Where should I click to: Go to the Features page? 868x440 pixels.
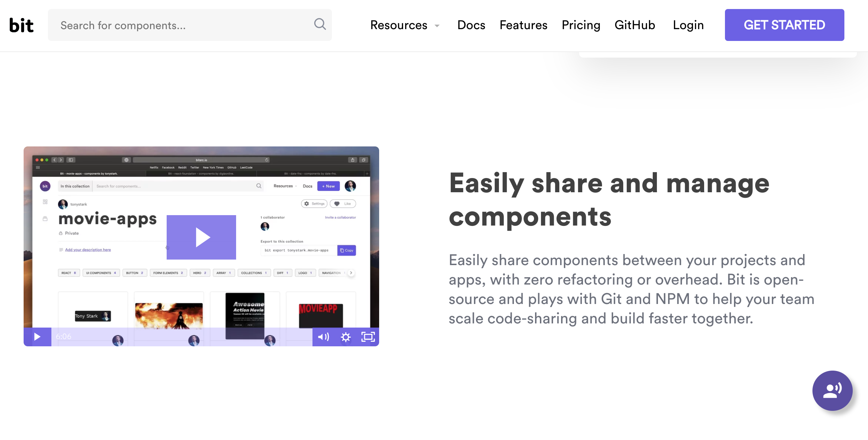pos(523,25)
